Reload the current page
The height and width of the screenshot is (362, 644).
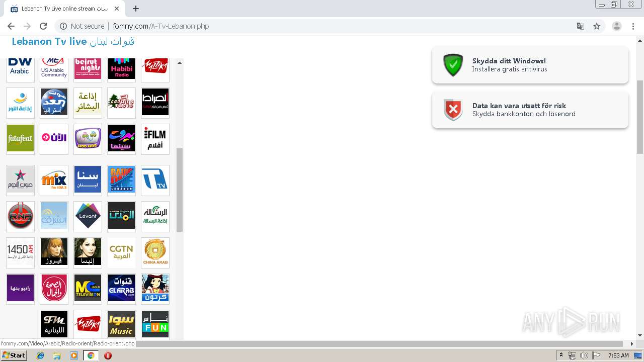click(43, 26)
